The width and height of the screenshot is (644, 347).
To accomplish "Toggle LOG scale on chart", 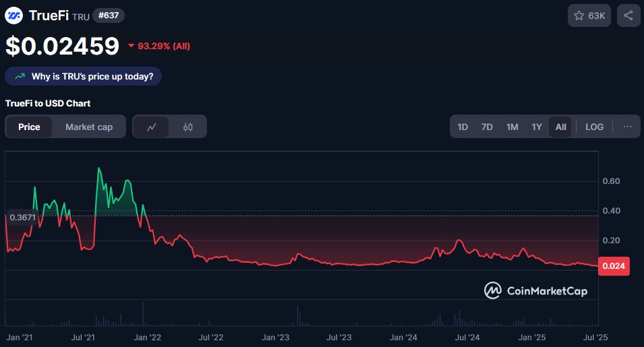I will click(594, 127).
